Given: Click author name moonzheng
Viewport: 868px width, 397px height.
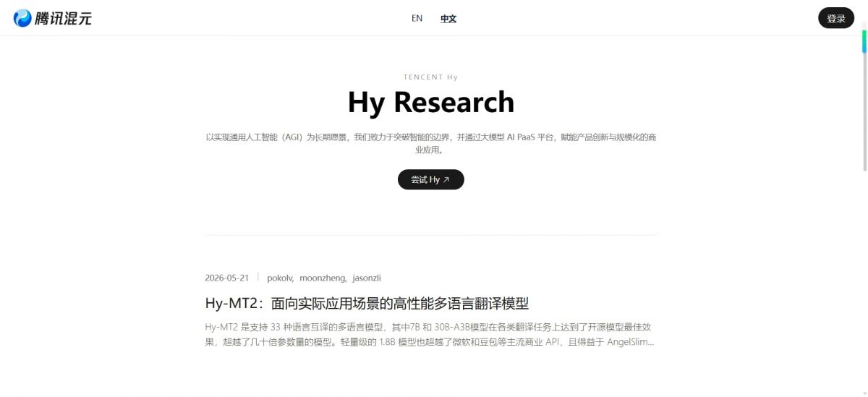Looking at the screenshot, I should [x=323, y=278].
